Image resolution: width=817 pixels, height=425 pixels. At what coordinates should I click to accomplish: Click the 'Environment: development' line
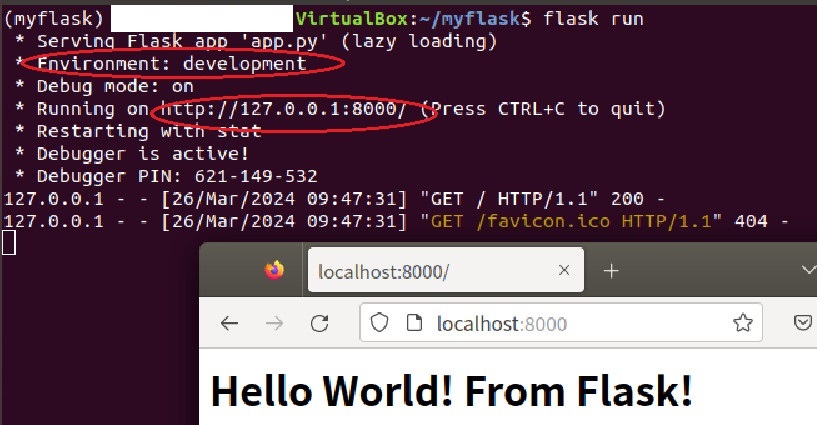pos(171,63)
